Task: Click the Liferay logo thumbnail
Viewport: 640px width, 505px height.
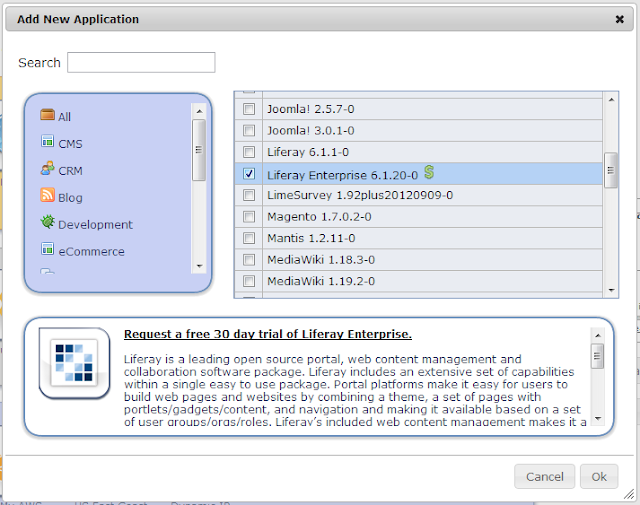Action: click(74, 363)
